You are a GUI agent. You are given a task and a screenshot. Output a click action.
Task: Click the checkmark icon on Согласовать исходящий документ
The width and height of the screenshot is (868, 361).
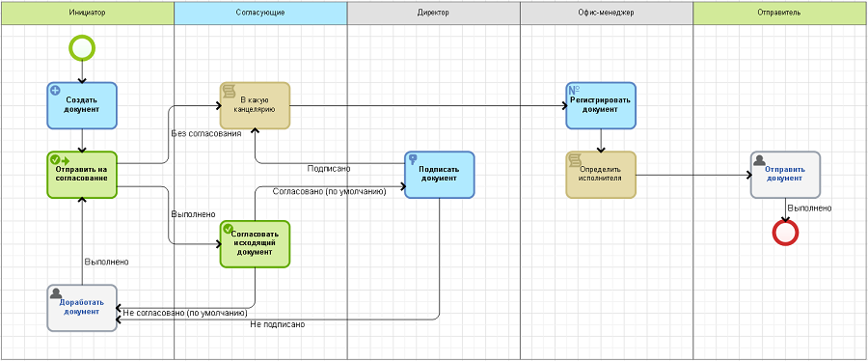click(228, 228)
